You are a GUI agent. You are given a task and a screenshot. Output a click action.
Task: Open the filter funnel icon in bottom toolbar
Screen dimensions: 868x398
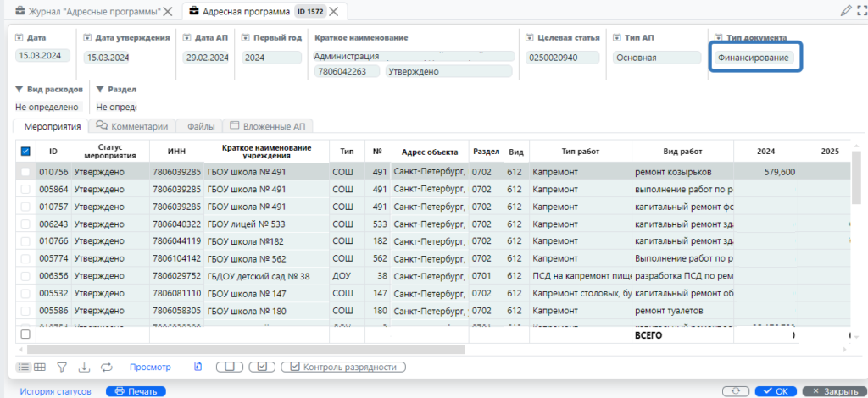[x=62, y=368]
